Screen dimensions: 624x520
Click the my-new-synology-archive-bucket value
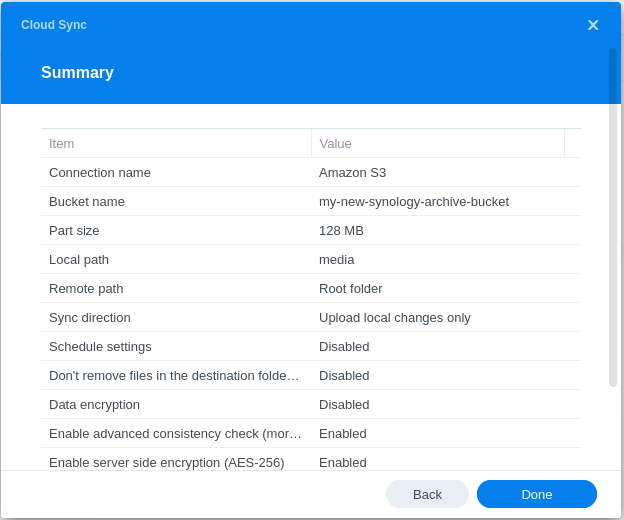click(414, 201)
